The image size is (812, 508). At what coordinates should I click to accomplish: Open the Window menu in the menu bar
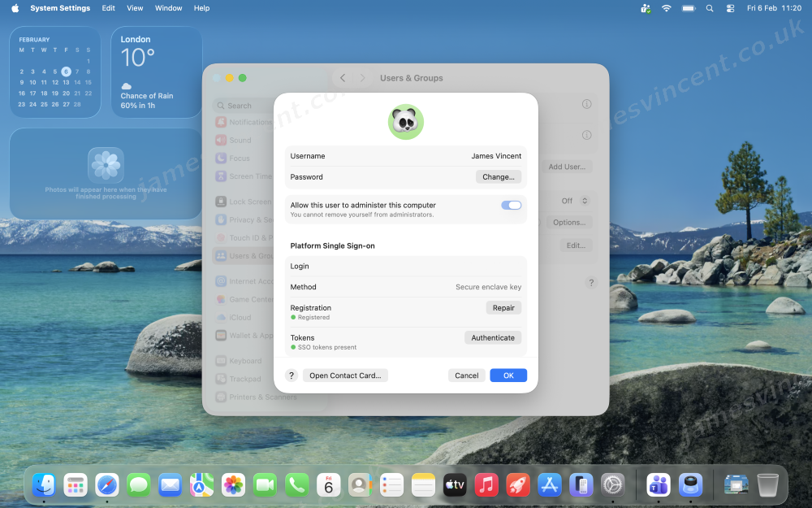pyautogui.click(x=168, y=8)
